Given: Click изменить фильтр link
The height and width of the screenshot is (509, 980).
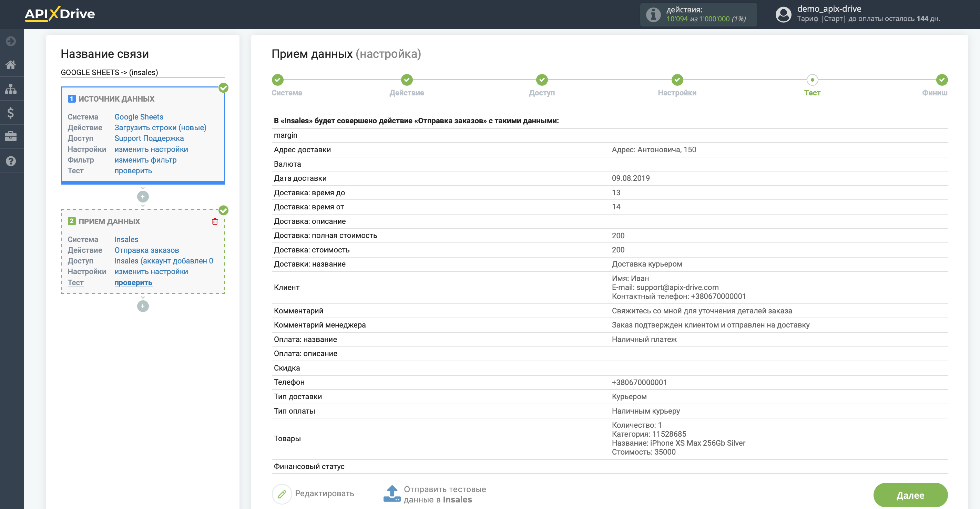Looking at the screenshot, I should [146, 160].
